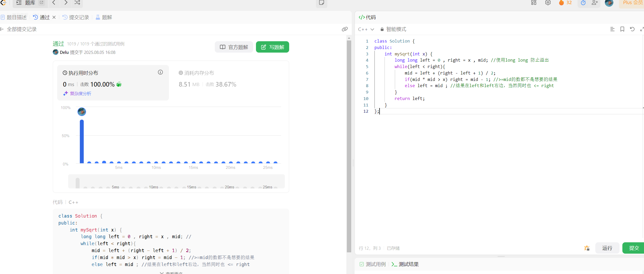This screenshot has height=274, width=644.
Task: Open settings gear icon
Action: pyautogui.click(x=548, y=3)
